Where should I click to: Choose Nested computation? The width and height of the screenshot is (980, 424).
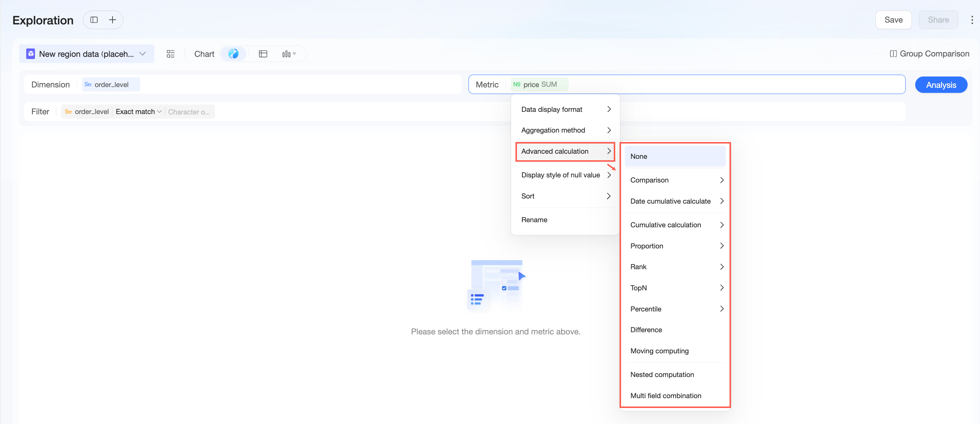point(675,374)
